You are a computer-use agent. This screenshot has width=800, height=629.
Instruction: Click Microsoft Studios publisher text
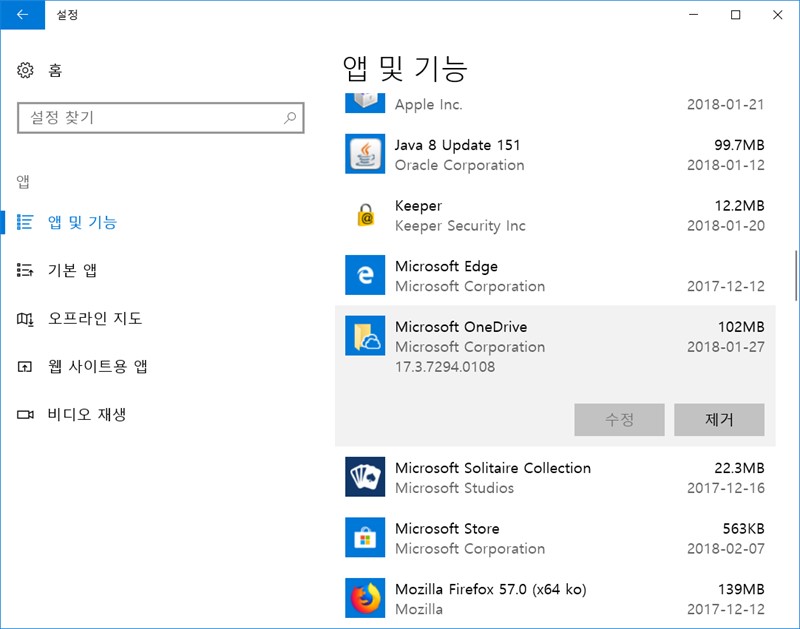pos(454,488)
